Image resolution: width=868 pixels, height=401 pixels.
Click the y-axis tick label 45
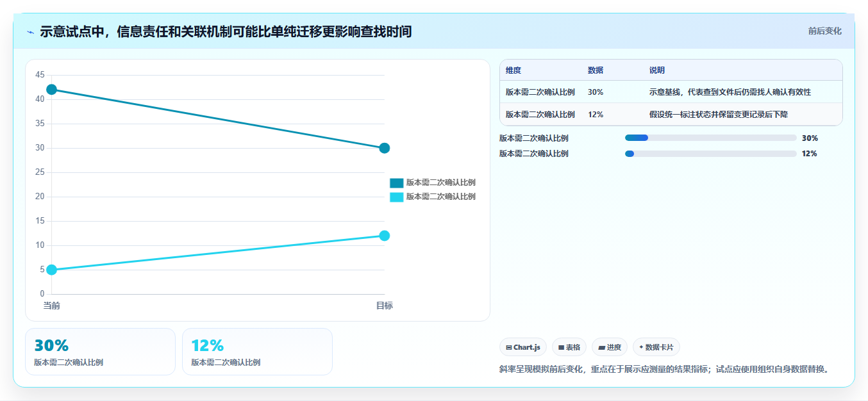[x=40, y=75]
